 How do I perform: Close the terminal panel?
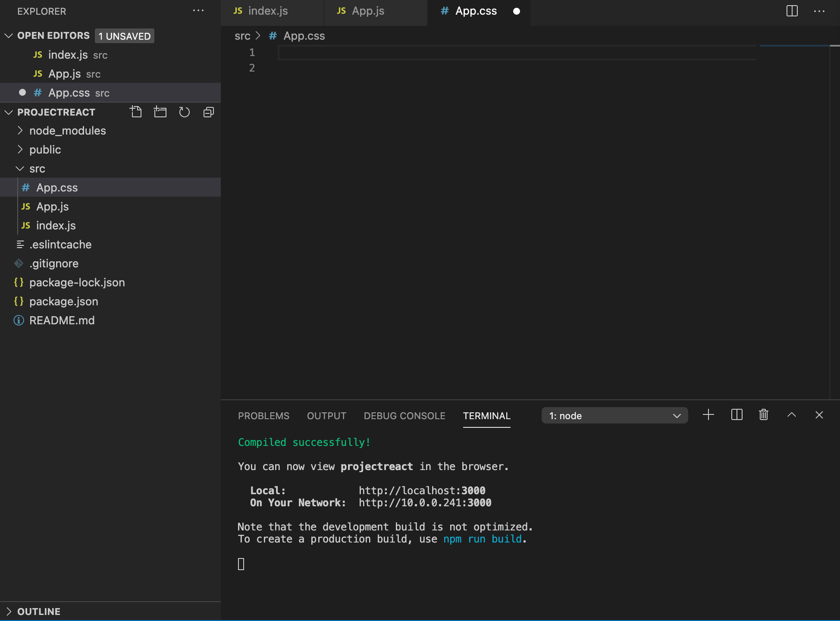point(819,415)
